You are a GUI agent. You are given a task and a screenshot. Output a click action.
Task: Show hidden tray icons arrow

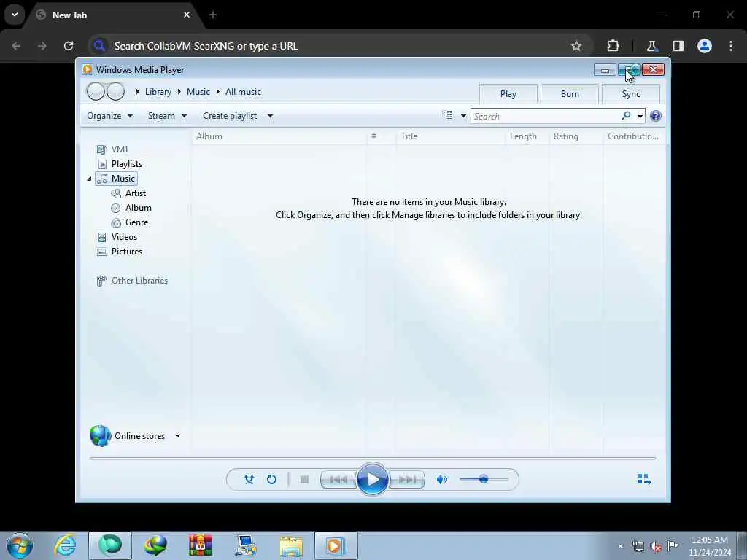(x=620, y=546)
